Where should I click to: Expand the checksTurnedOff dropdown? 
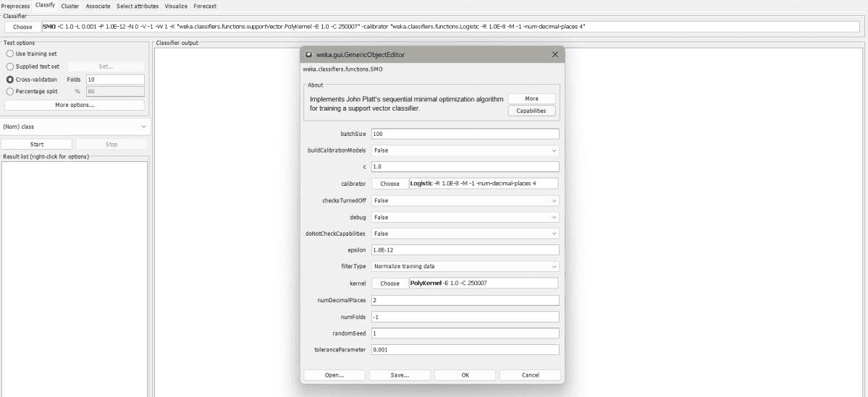coord(465,200)
